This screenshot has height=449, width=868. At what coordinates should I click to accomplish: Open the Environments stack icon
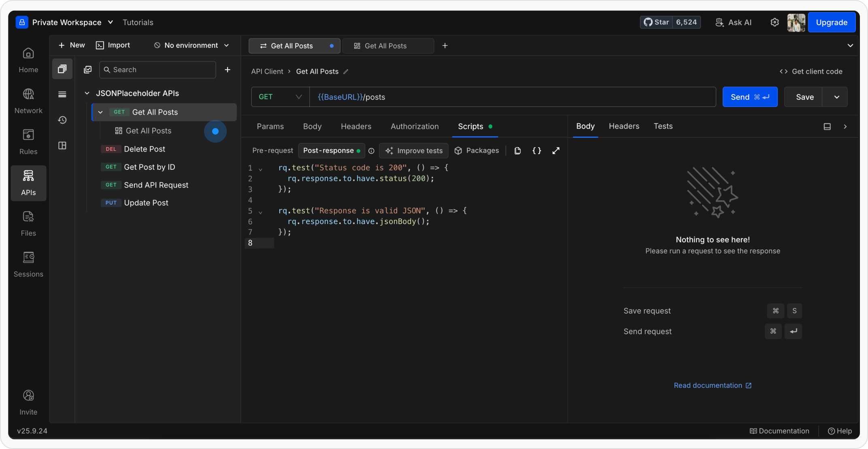pyautogui.click(x=62, y=94)
